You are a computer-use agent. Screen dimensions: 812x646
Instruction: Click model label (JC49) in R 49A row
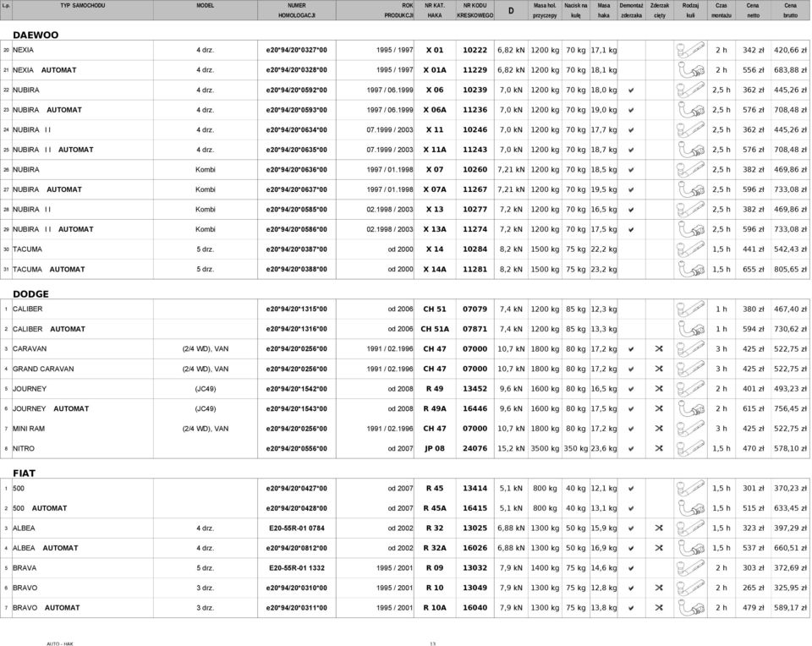pos(206,409)
